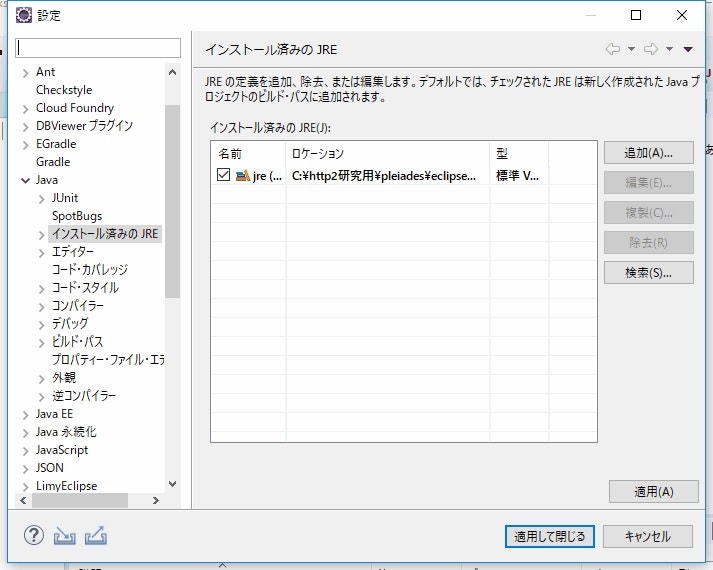
Task: Expand the Java 永続化 node
Action: tap(25, 433)
